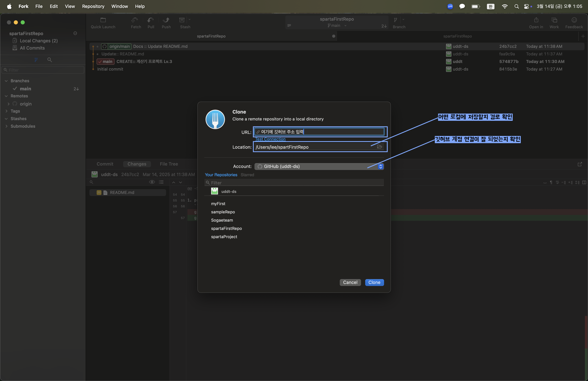
Task: Click Test Connection link
Action: (x=270, y=139)
